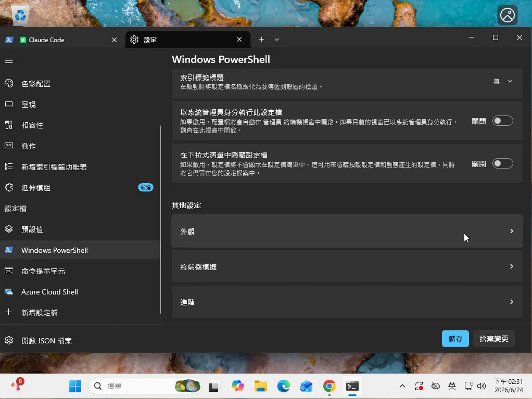532x399 pixels.
Task: Click the Windows PowerShell page heading
Action: (x=221, y=59)
